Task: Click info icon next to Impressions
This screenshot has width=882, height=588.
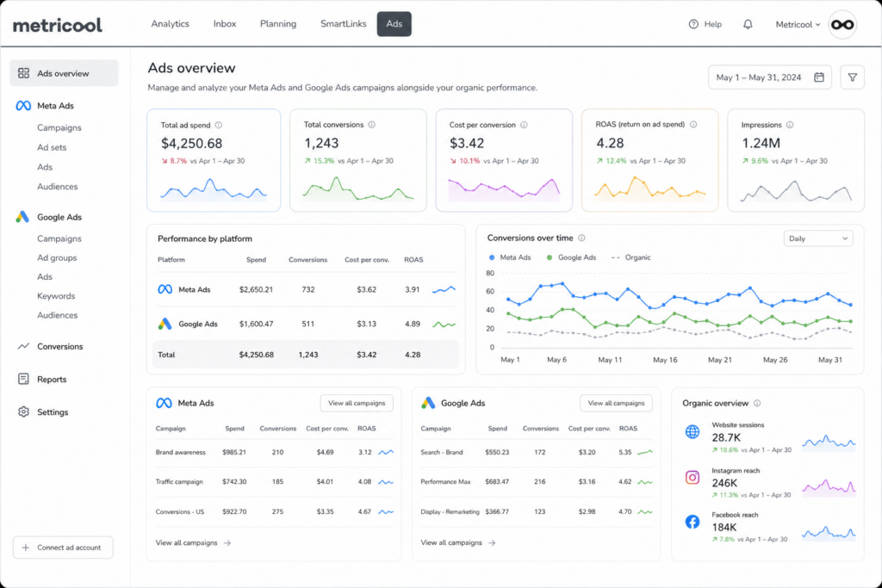Action: [x=790, y=125]
